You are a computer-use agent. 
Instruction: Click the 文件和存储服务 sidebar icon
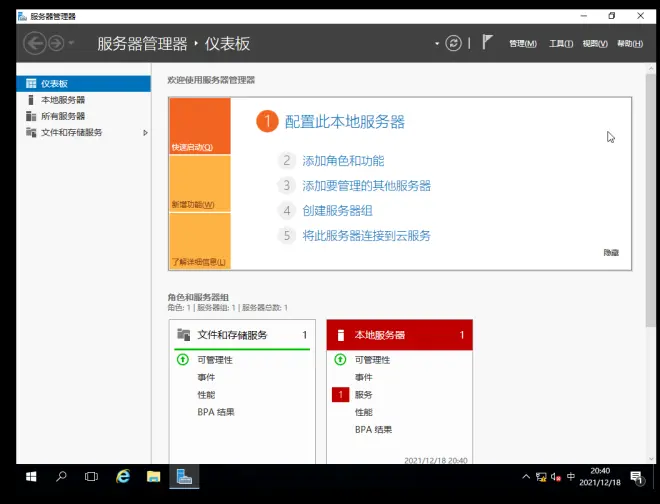point(31,133)
